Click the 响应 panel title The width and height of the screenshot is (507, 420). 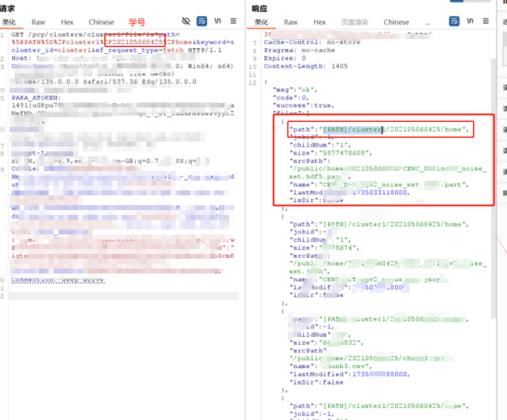coord(259,8)
